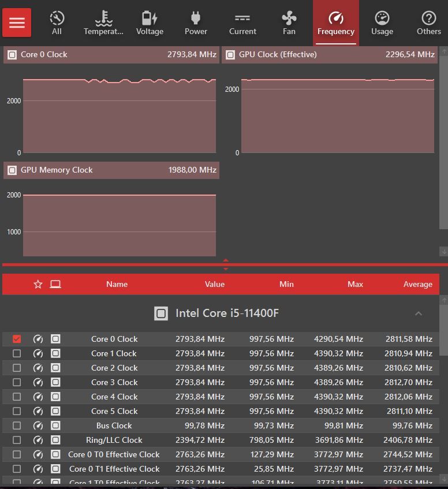Check the Ring/LLC Clock checkbox
Screen dimensions: 448x489
click(x=17, y=440)
